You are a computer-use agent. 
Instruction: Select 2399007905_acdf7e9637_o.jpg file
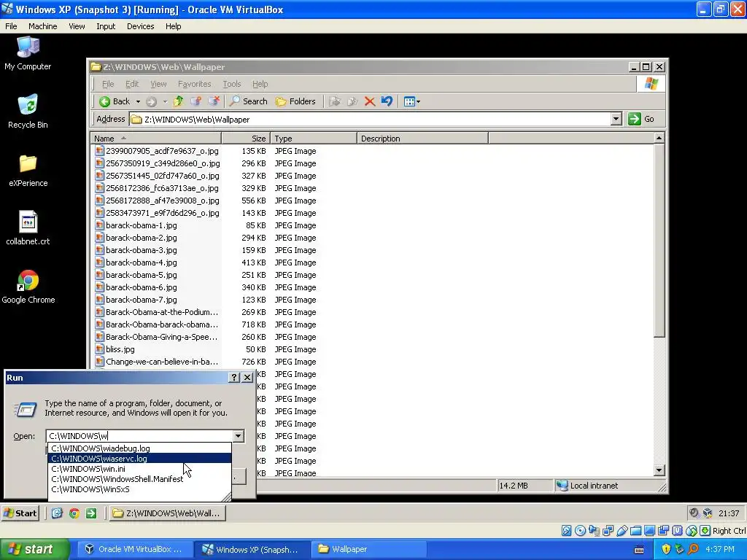[x=158, y=151]
